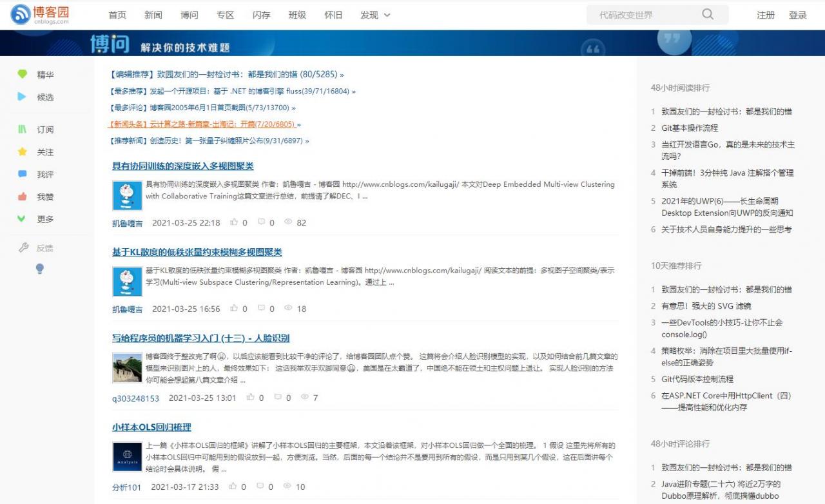Expand the 发现 navigation dropdown
The width and height of the screenshot is (825, 504).
pyautogui.click(x=375, y=15)
